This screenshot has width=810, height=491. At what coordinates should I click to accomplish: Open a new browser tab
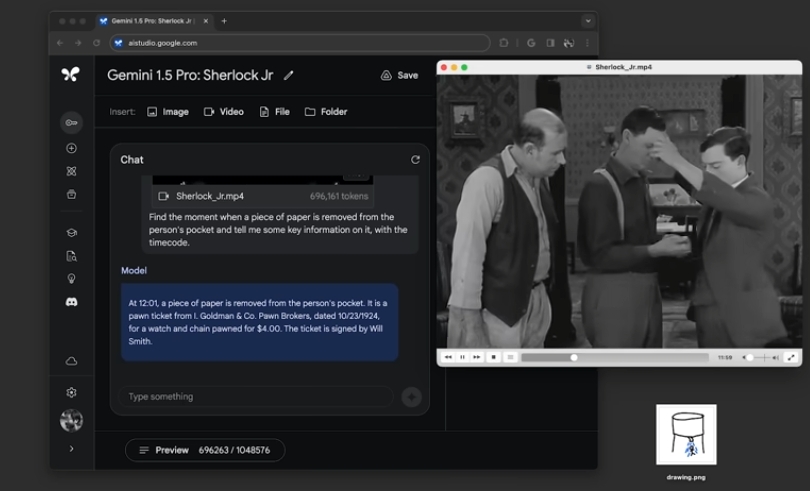point(224,21)
